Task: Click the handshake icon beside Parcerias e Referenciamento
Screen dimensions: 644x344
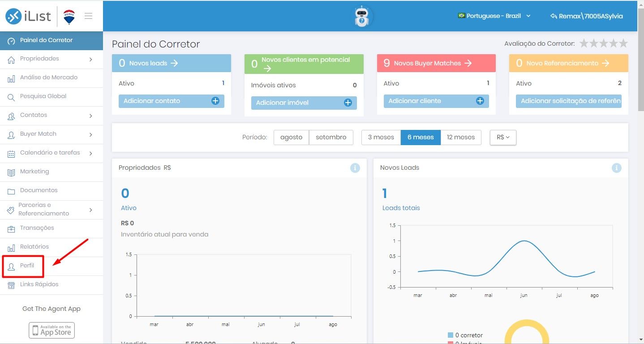Action: 11,210
